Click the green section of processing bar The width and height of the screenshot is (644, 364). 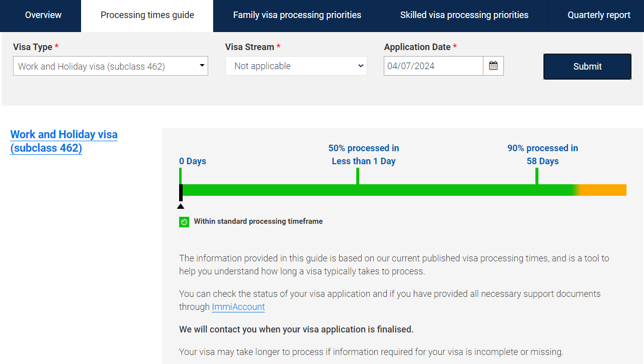pos(378,190)
